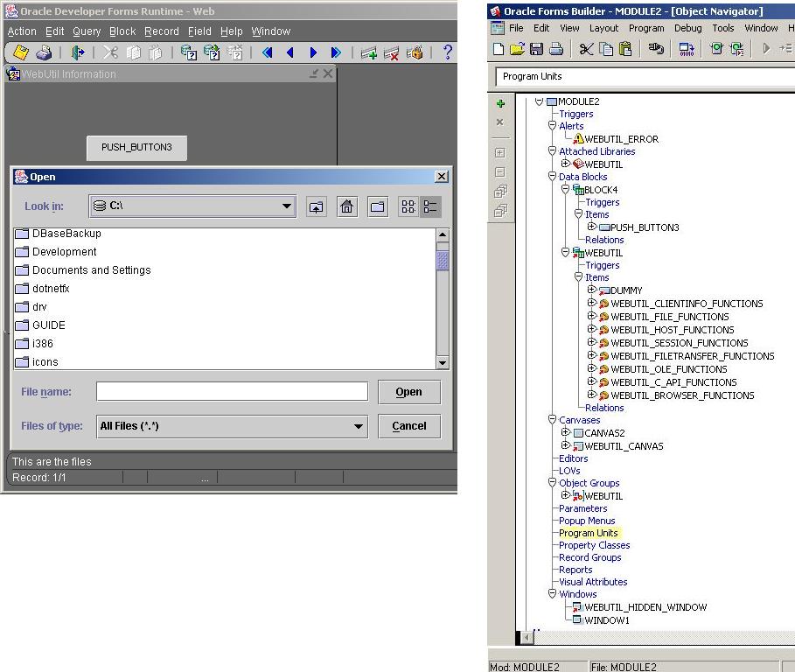Open the Files of type dropdown
The width and height of the screenshot is (795, 672).
click(359, 426)
